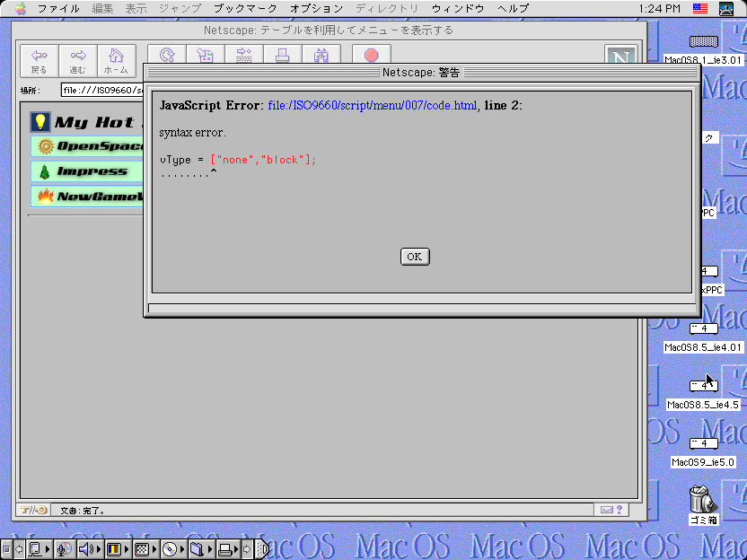Viewport: 747px width, 560px height.
Task: Click the Control Strip right scroll arrow
Action: (x=247, y=549)
